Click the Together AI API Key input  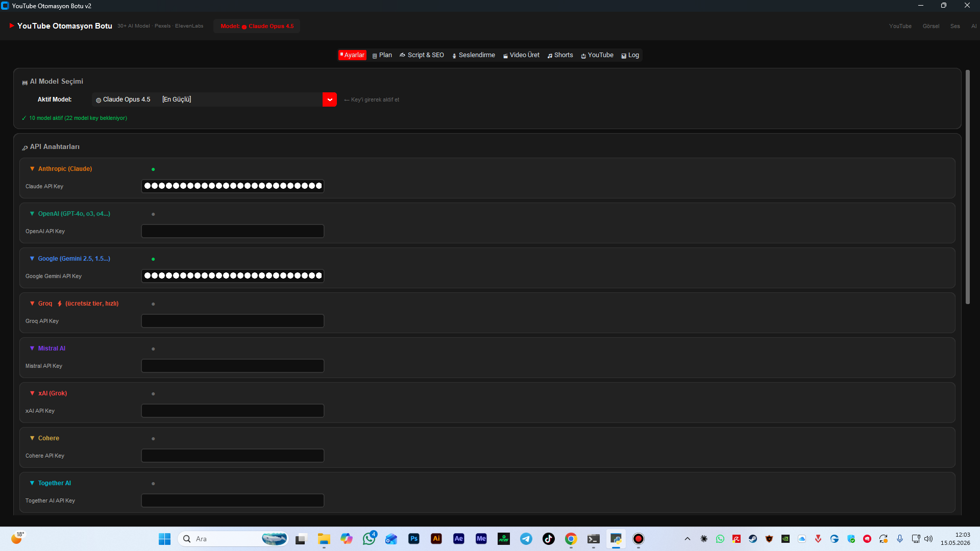point(233,500)
